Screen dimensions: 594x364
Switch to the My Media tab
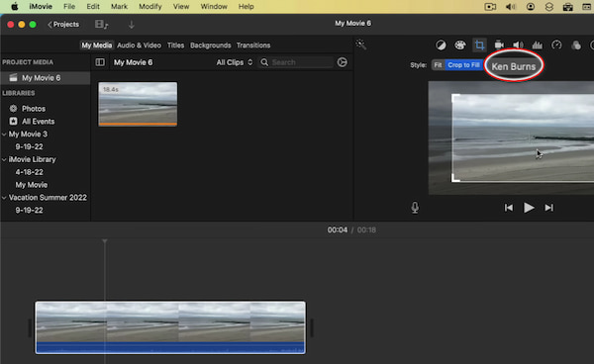[x=97, y=45]
